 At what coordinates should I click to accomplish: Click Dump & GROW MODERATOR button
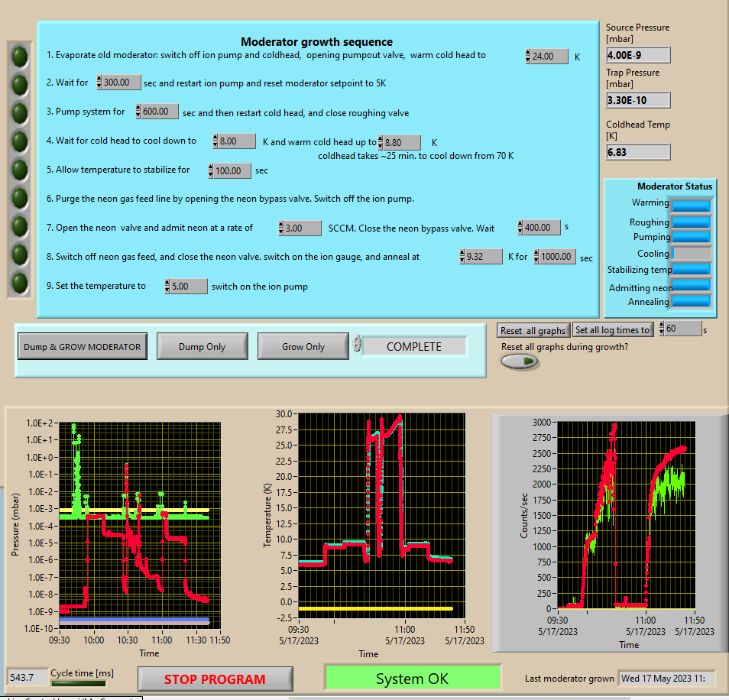pyautogui.click(x=83, y=346)
